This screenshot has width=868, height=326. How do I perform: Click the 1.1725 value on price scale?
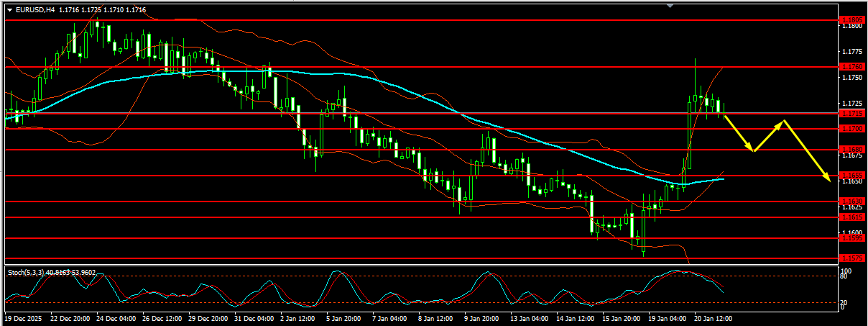tap(852, 104)
